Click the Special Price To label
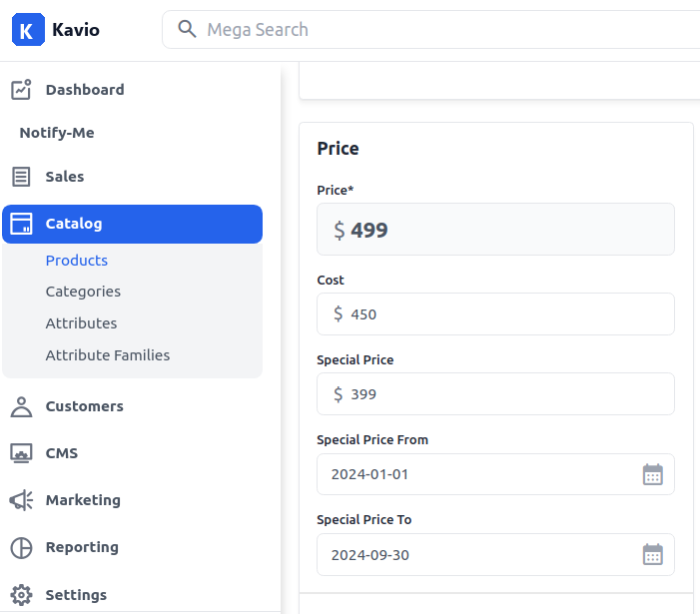700x614 pixels. 364,520
